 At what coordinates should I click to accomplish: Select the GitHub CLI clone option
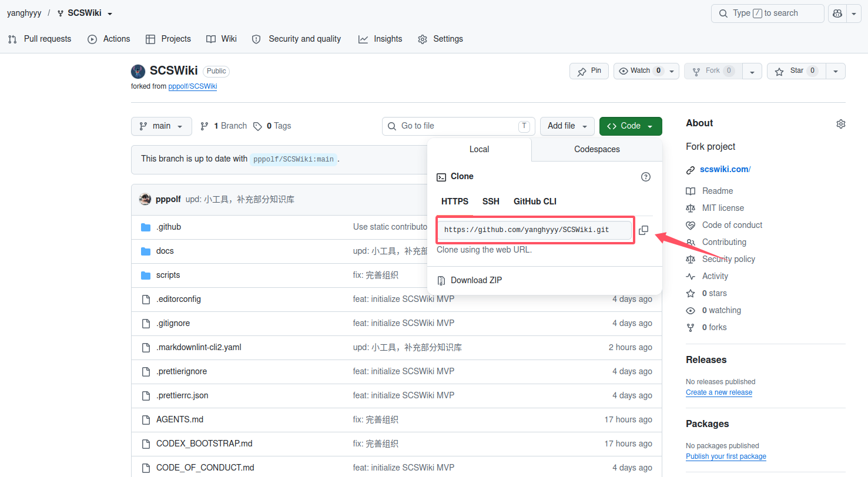click(x=535, y=202)
